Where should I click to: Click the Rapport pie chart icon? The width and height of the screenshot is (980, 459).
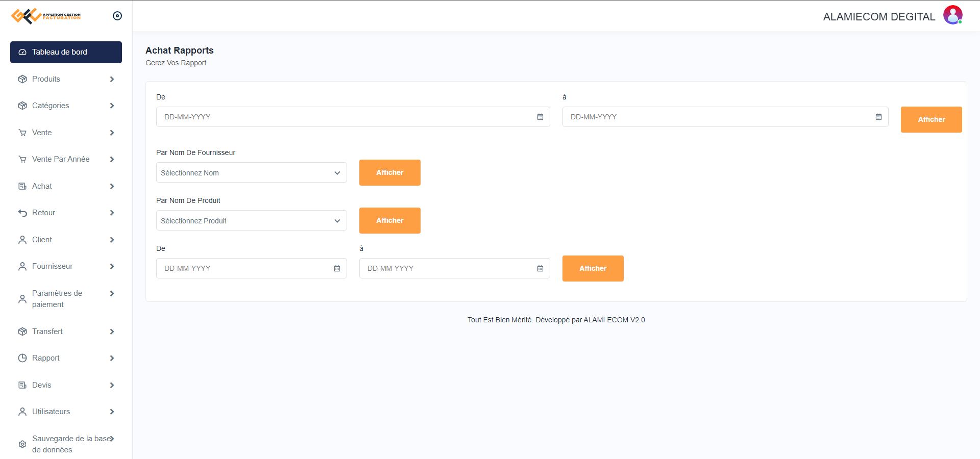tap(22, 358)
